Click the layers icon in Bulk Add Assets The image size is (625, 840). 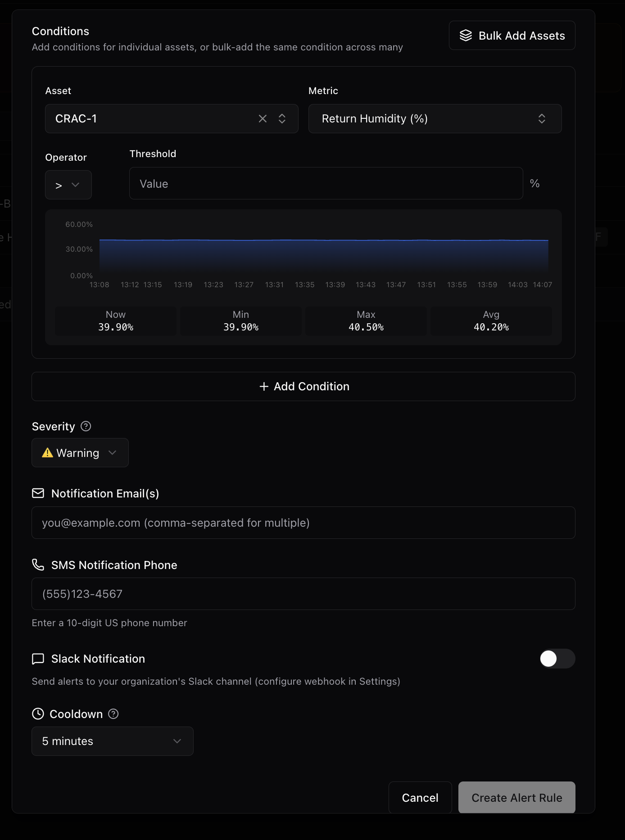tap(466, 36)
